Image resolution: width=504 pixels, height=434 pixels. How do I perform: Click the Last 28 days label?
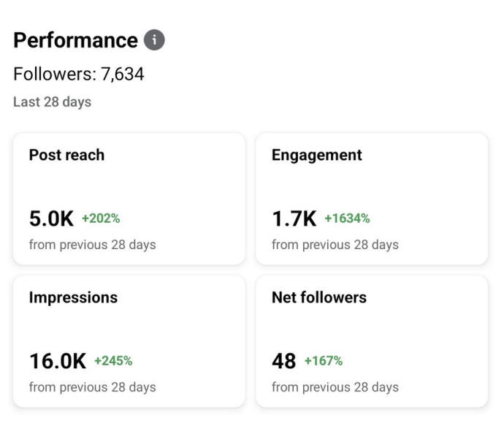(x=52, y=102)
